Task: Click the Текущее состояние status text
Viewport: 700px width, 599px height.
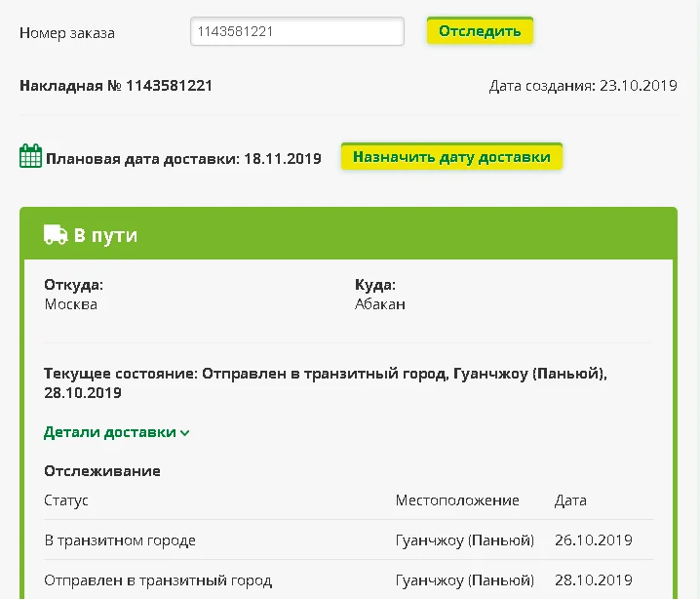Action: (326, 382)
